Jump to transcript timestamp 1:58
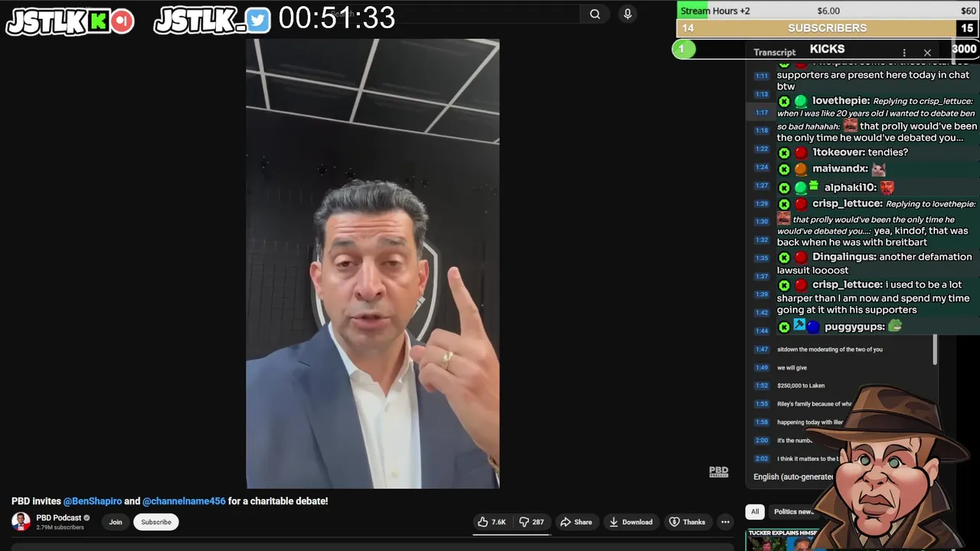This screenshot has width=980, height=551. pyautogui.click(x=761, y=422)
